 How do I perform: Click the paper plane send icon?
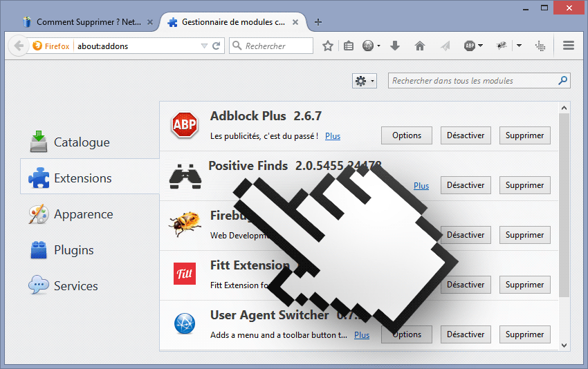445,46
